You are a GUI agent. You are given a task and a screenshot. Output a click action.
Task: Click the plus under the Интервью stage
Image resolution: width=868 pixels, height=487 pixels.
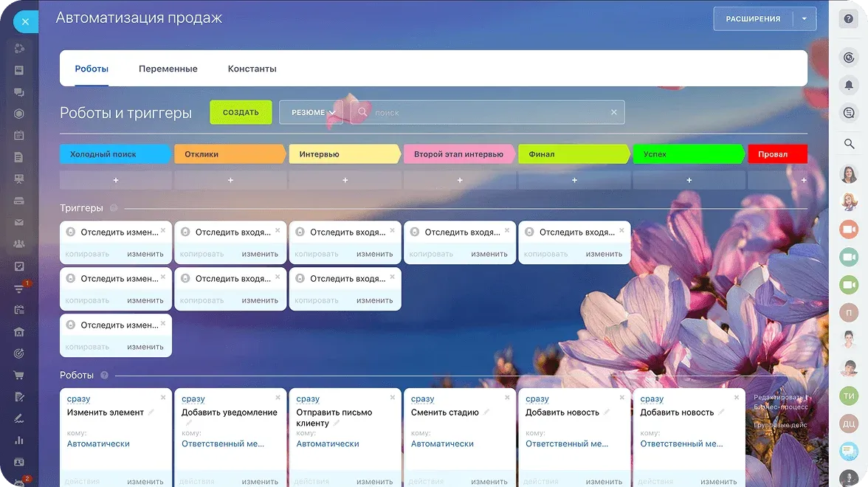click(x=344, y=179)
